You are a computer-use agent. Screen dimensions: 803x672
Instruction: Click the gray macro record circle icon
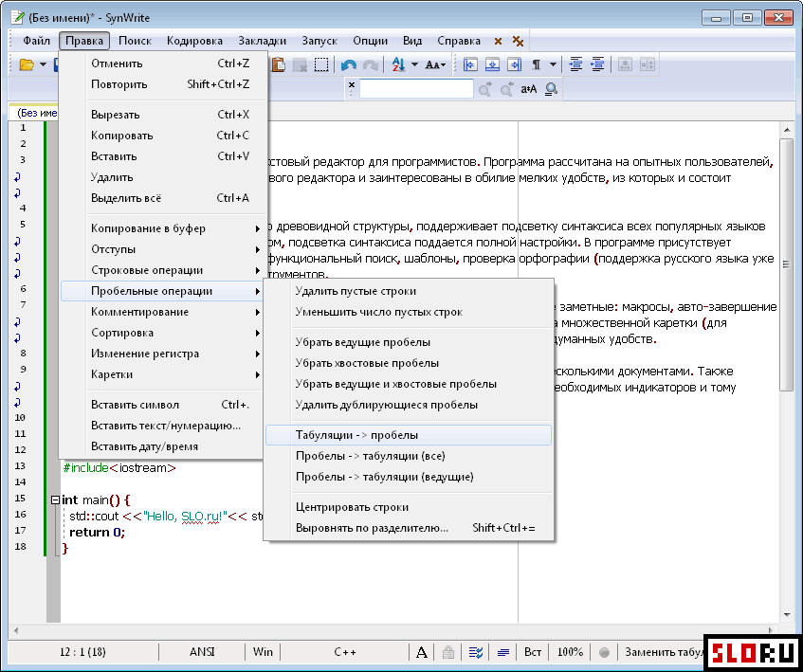click(x=604, y=652)
